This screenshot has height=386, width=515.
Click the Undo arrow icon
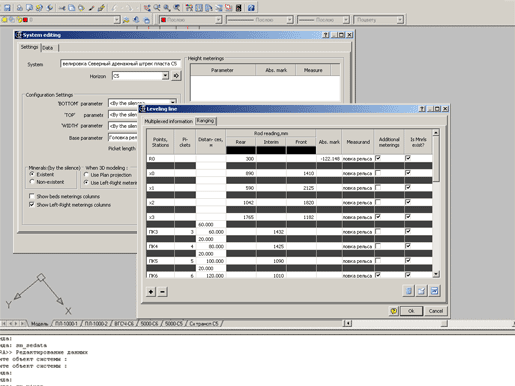click(114, 7)
